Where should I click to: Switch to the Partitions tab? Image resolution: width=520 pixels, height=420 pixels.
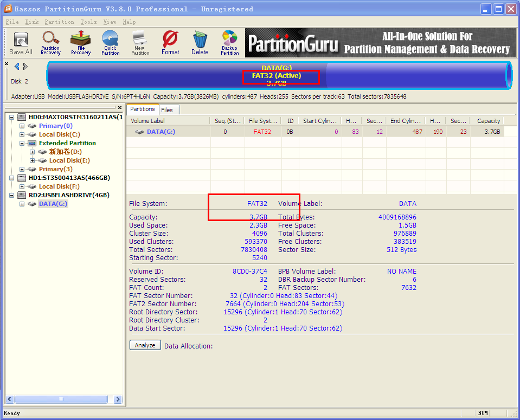click(142, 109)
